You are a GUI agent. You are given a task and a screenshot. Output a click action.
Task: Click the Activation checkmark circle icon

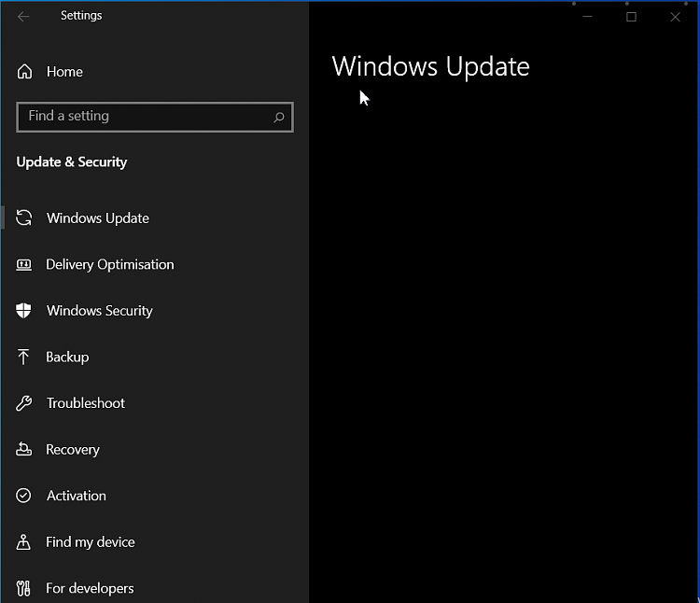[23, 496]
